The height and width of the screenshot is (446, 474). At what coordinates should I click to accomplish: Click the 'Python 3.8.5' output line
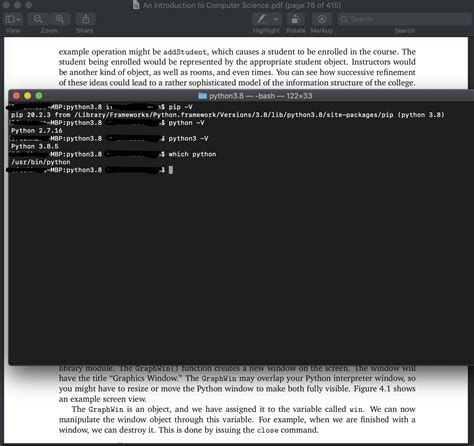[35, 147]
